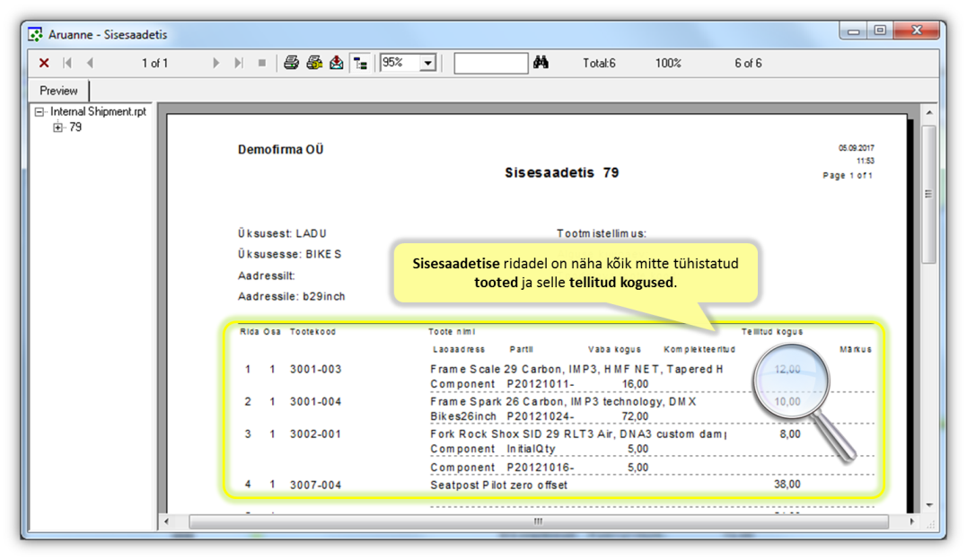Click the horizontal scrollbar left arrow

click(166, 521)
